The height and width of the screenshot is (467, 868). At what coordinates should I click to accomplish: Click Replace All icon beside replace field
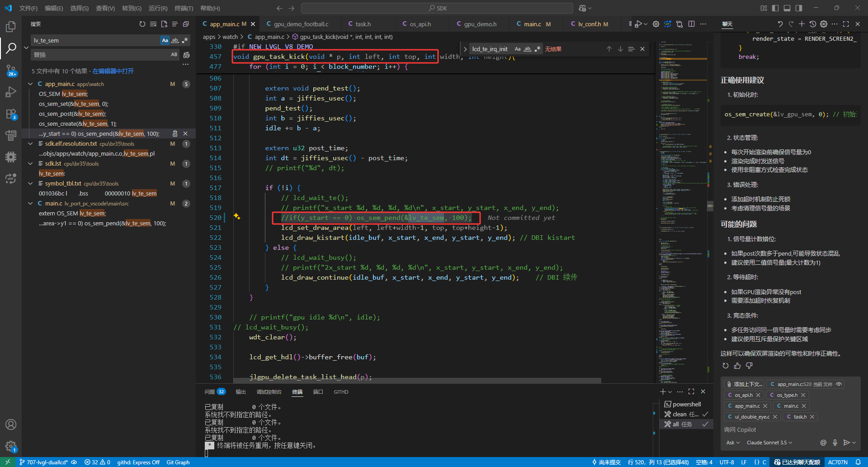pyautogui.click(x=186, y=55)
